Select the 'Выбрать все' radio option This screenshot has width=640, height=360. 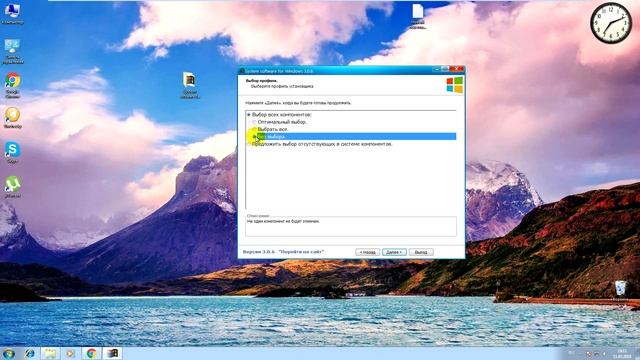pos(271,129)
